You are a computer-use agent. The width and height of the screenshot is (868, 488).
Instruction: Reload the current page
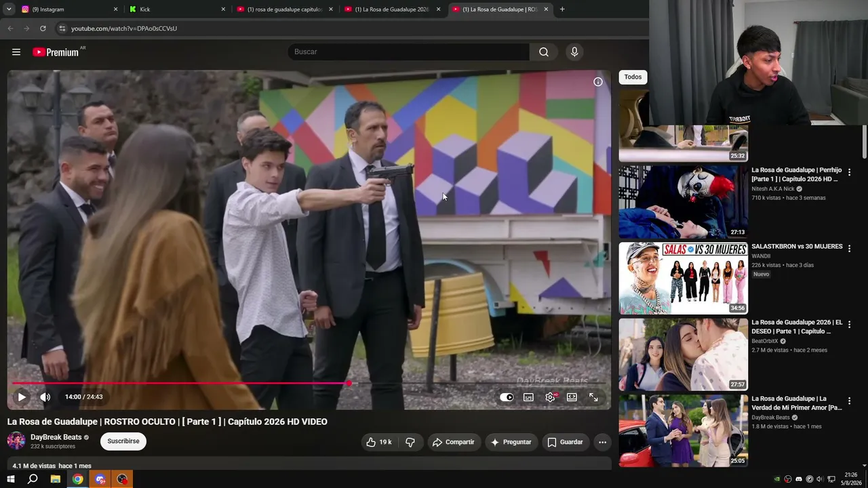click(43, 28)
